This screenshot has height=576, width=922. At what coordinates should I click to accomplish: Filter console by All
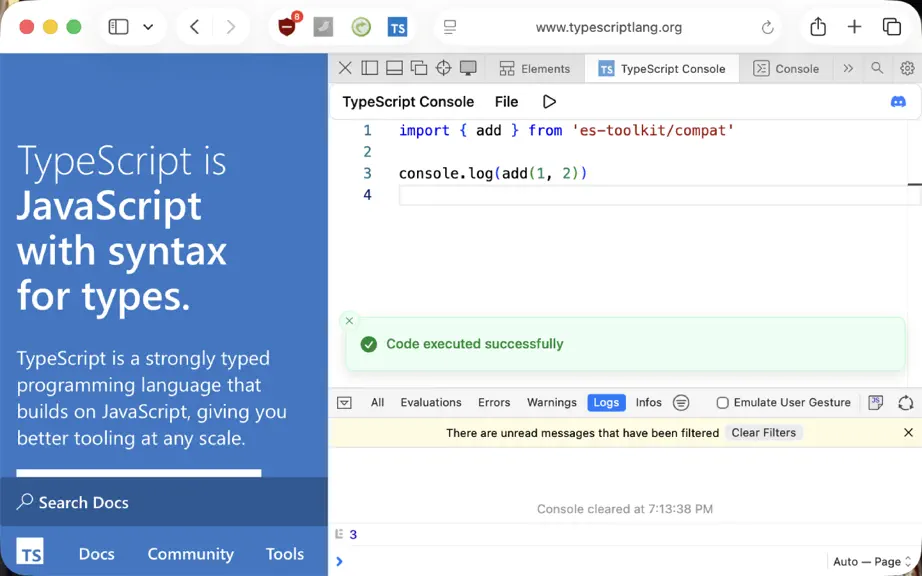click(x=378, y=403)
